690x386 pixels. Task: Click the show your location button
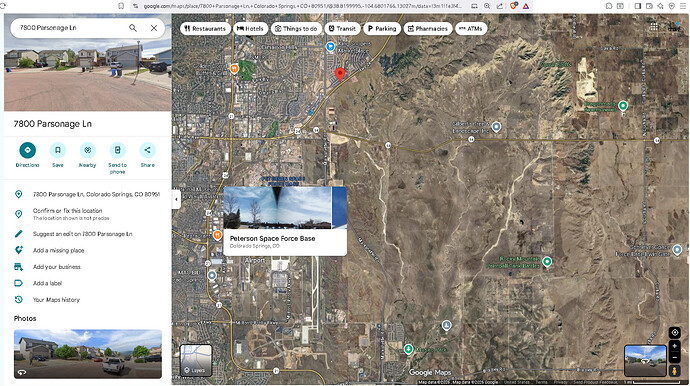674,333
